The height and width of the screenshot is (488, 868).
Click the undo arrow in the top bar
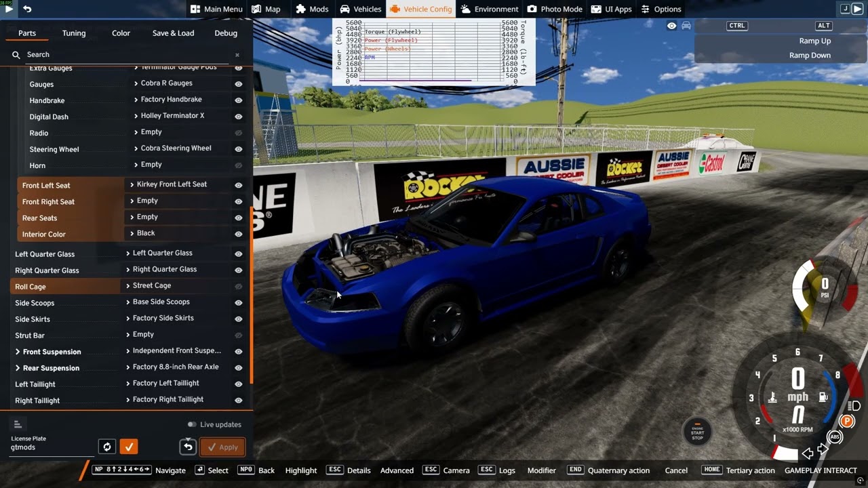(27, 9)
